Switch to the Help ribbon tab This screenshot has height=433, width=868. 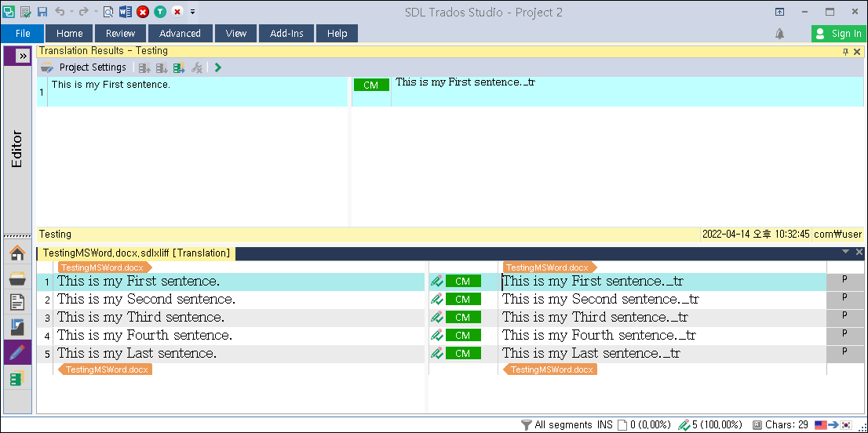(337, 33)
